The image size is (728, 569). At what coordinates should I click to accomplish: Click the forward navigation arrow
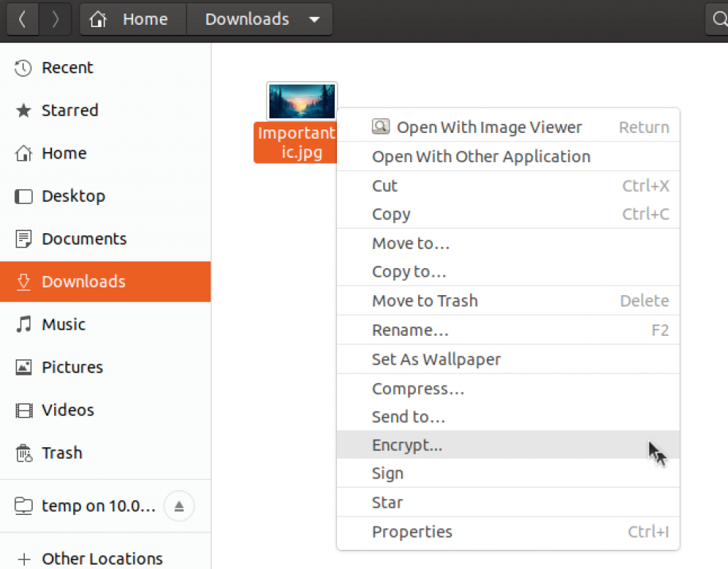[x=55, y=19]
